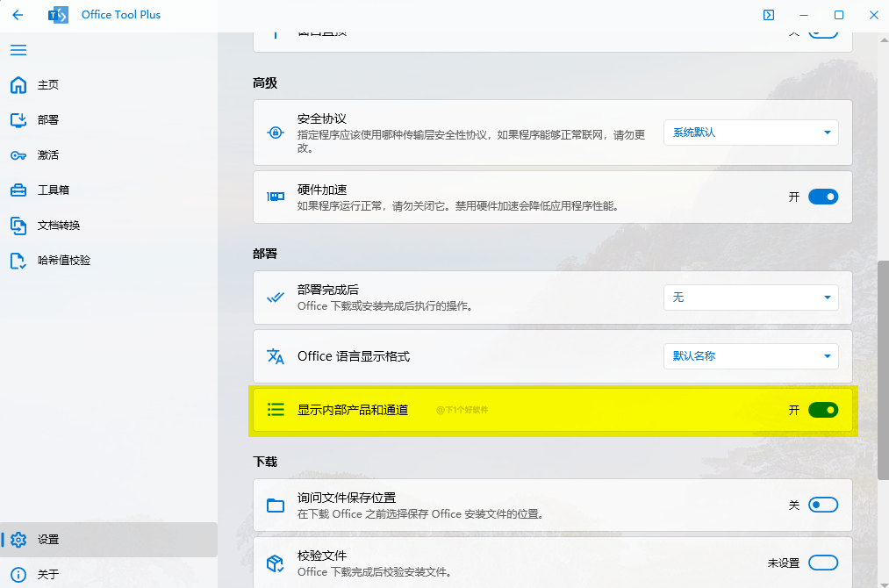889x588 pixels.
Task: Select 文档转换 in the sidebar
Action: point(59,226)
